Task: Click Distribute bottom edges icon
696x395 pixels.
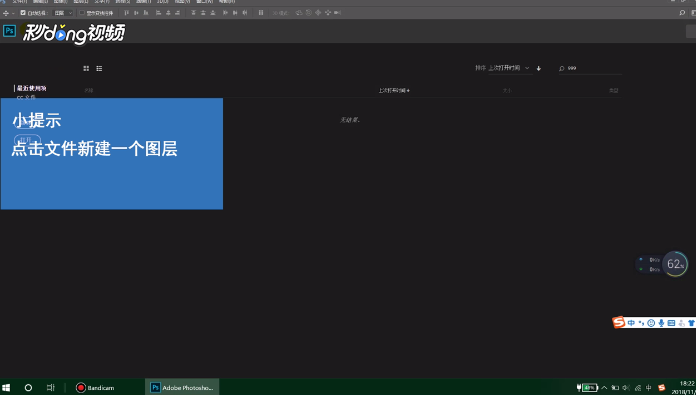Action: (213, 13)
